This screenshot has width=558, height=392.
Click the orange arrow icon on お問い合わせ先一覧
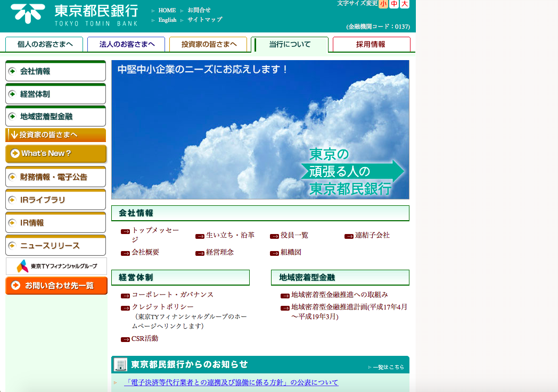16,286
